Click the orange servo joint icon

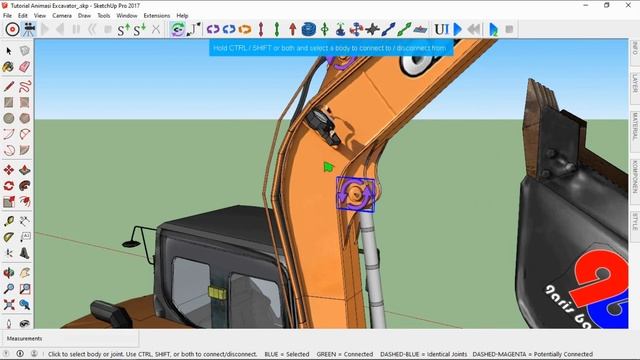244,29
